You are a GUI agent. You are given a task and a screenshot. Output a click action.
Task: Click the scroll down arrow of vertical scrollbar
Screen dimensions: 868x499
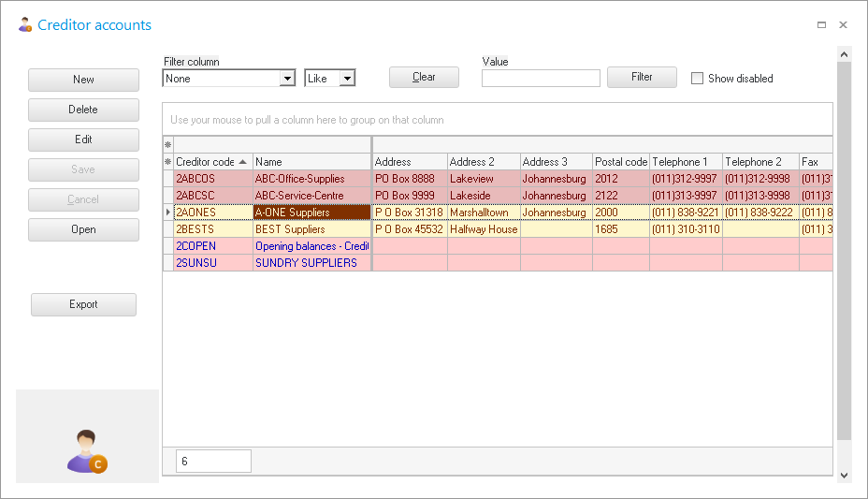click(844, 476)
